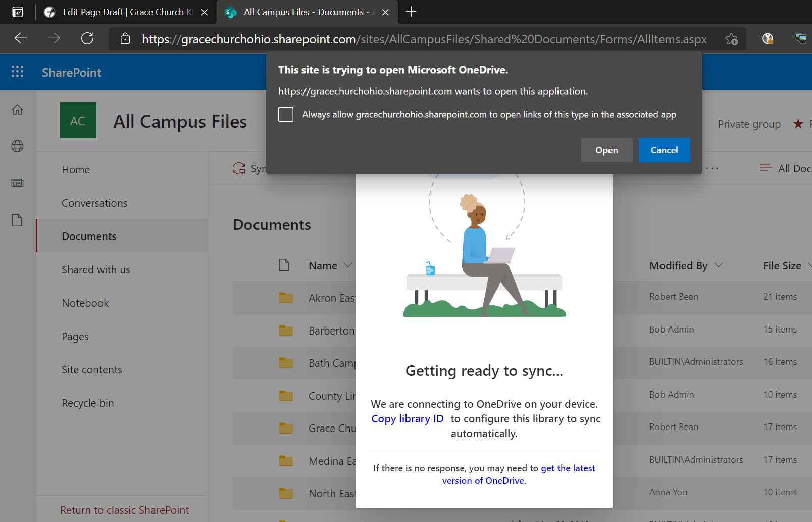The image size is (812, 522).
Task: Add this page to favorites star icon
Action: pyautogui.click(x=732, y=39)
